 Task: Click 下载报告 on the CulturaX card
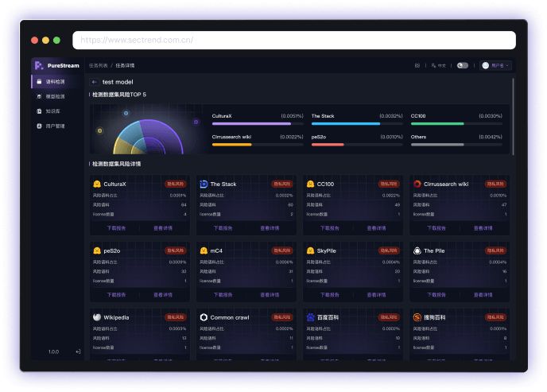[x=116, y=227]
